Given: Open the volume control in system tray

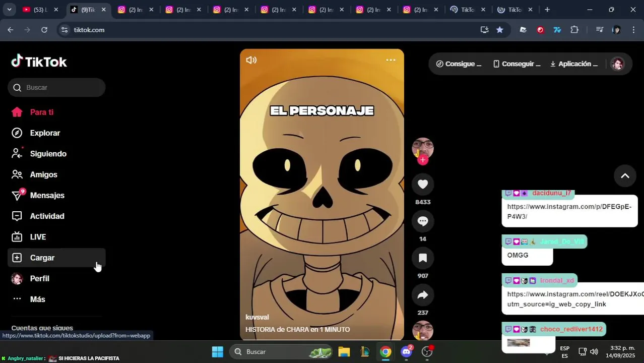Looking at the screenshot, I should [594, 352].
